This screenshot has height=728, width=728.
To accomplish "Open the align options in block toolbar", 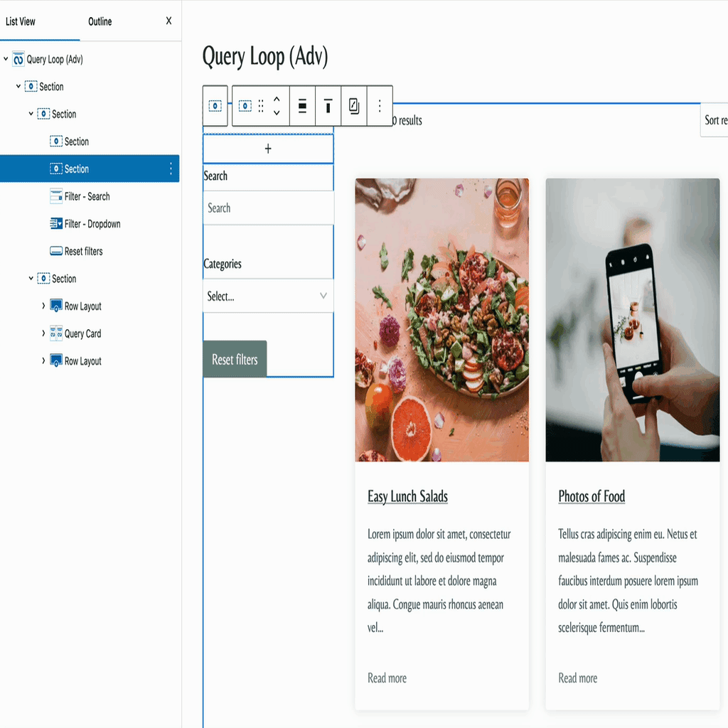I will 302,106.
